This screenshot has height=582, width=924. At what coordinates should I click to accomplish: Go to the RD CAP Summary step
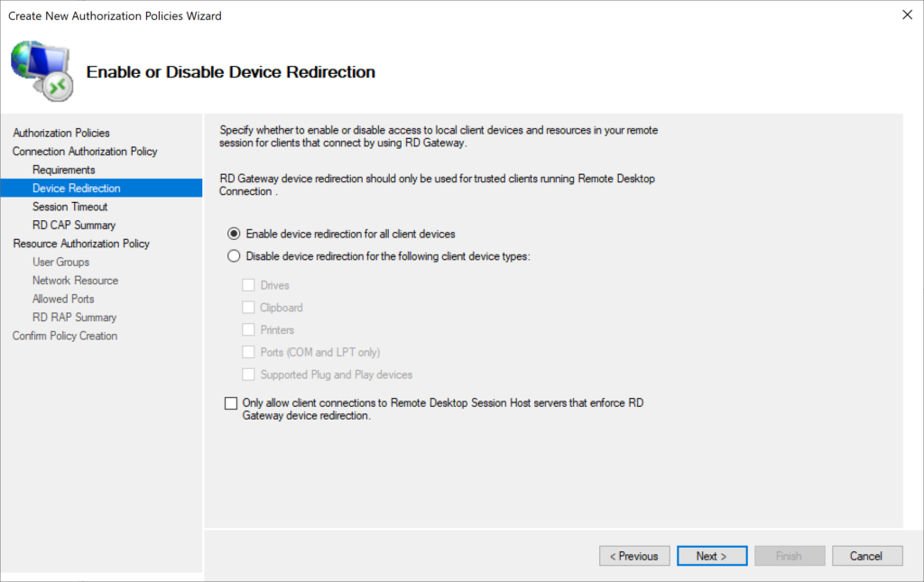tap(73, 225)
